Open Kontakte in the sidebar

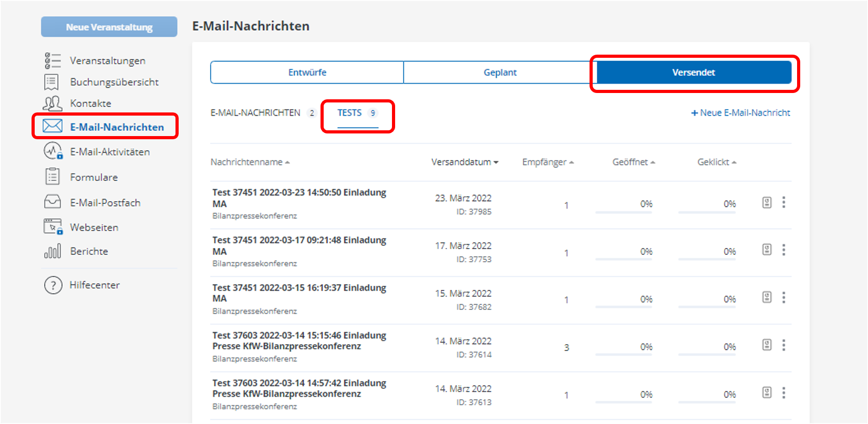(91, 104)
